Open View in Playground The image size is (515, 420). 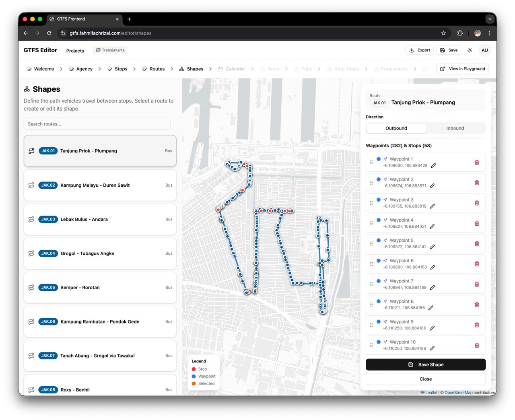pos(462,69)
